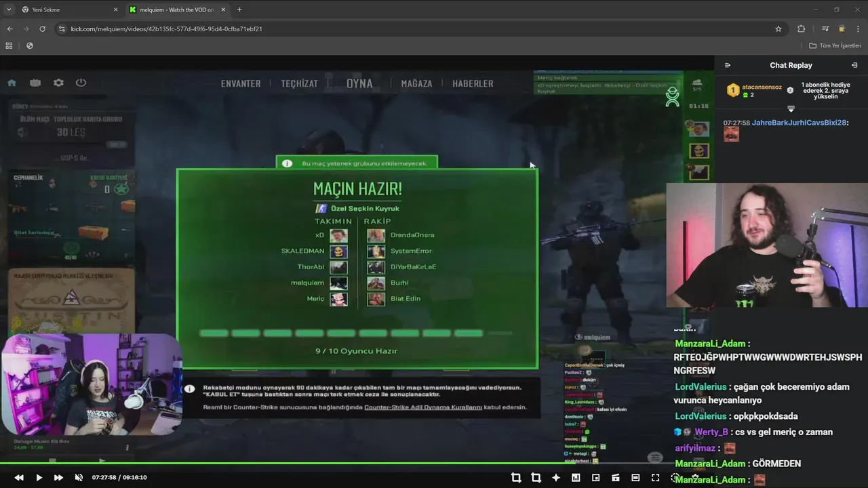The image size is (868, 488).
Task: Open Counter-Strike Adil Oynama Kuralları link
Action: pyautogui.click(x=423, y=407)
